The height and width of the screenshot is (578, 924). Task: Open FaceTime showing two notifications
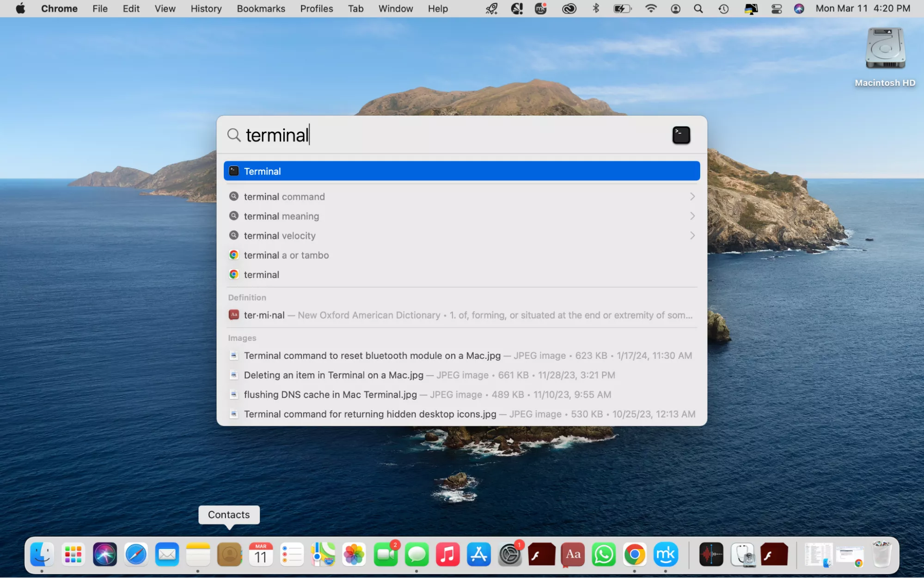[x=386, y=554]
